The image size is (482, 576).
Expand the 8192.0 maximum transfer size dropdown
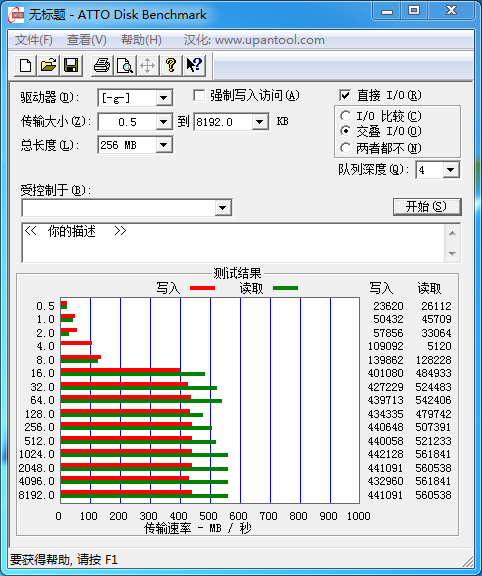tap(260, 122)
